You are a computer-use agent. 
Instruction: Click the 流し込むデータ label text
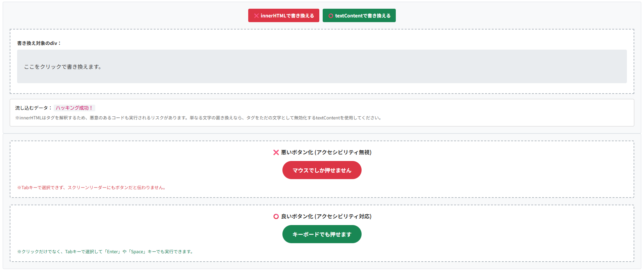coord(33,108)
